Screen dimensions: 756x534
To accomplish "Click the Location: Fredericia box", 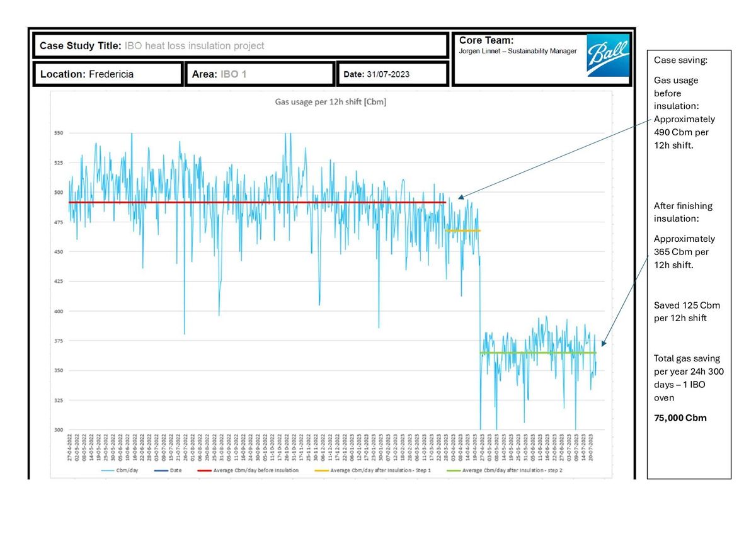I will tap(108, 74).
